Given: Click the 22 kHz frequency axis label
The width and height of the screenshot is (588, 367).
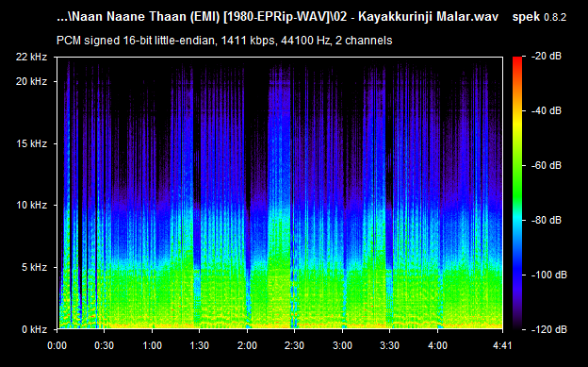Looking at the screenshot, I should point(31,57).
